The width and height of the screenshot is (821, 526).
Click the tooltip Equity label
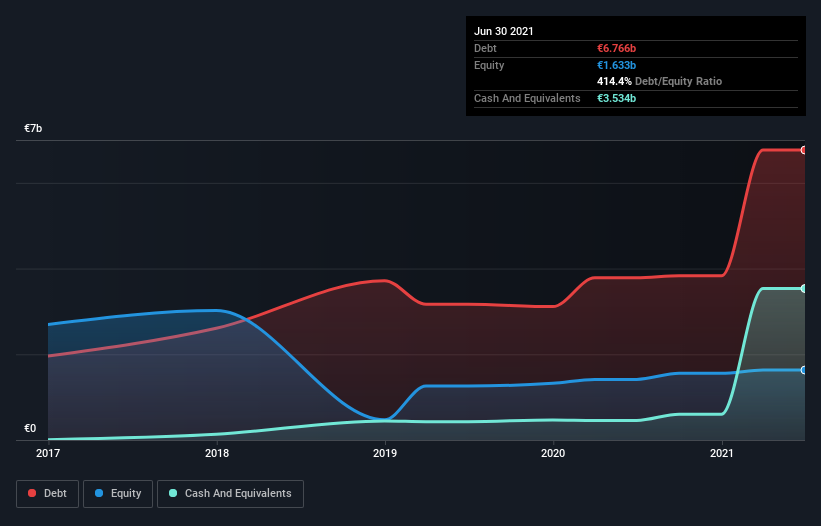point(489,65)
